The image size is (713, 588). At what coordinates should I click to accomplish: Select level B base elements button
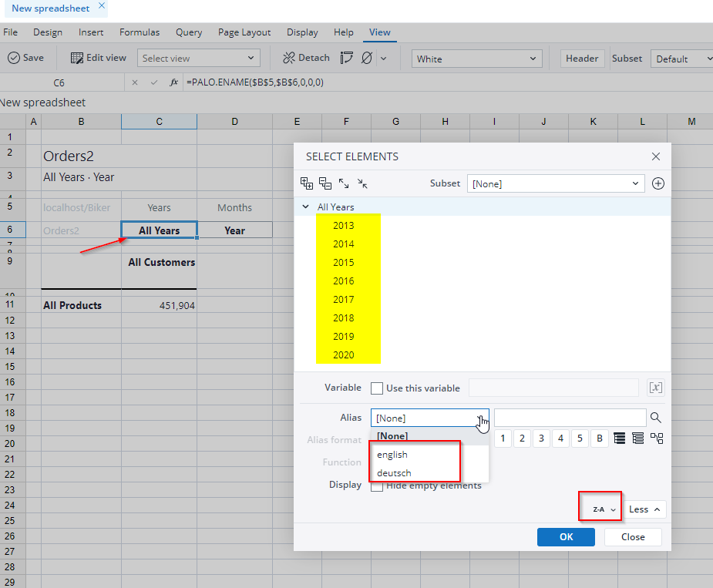pyautogui.click(x=600, y=438)
